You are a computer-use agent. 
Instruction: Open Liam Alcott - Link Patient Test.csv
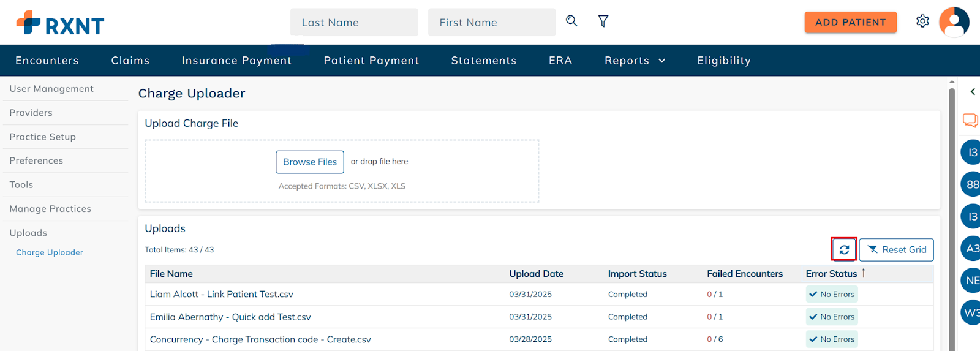(222, 294)
